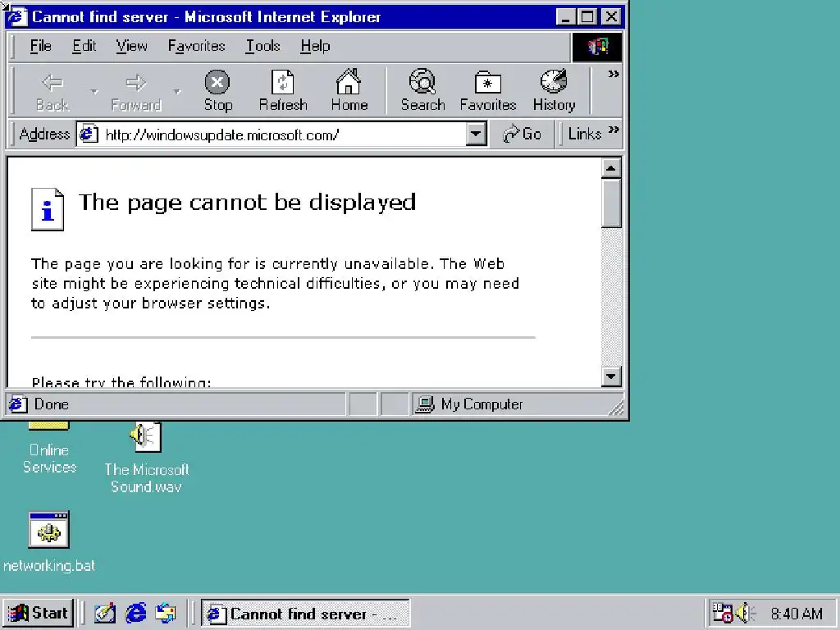840x630 pixels.
Task: Click the Forward arrow toolbar button
Action: (x=135, y=91)
